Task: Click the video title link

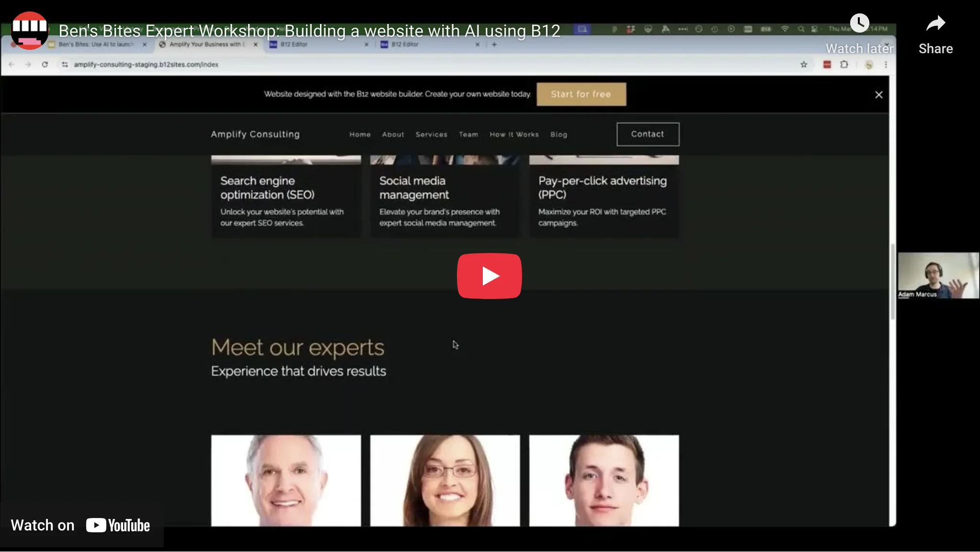Action: 309,31
